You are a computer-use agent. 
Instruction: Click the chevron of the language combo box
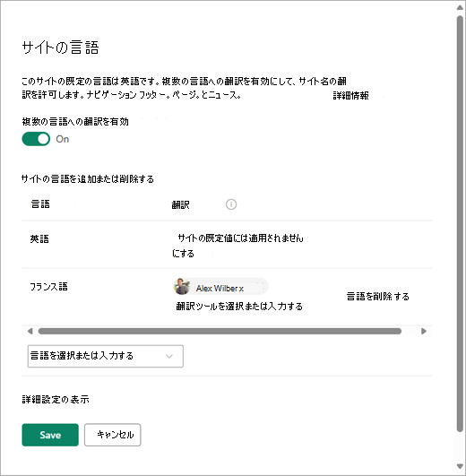[x=169, y=356]
